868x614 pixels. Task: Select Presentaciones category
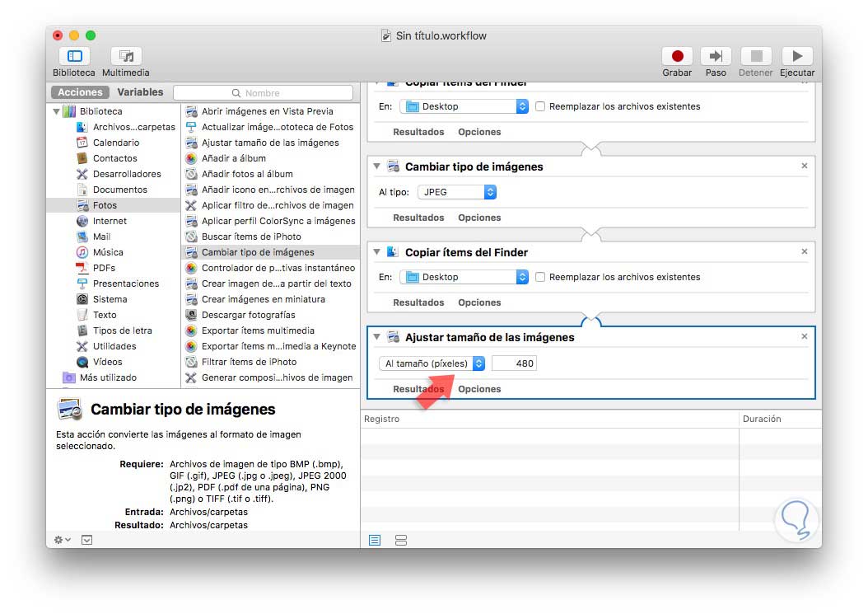(x=126, y=284)
